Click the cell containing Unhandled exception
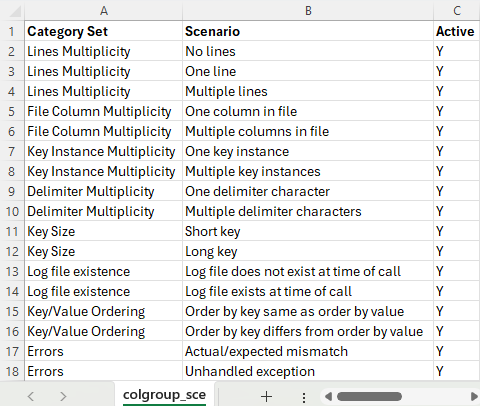Screen dimensions: 480x406 pyautogui.click(x=308, y=371)
